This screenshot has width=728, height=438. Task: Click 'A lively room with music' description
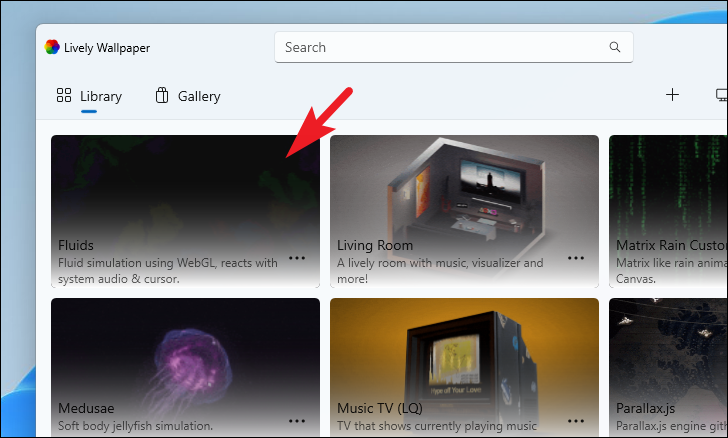point(440,271)
